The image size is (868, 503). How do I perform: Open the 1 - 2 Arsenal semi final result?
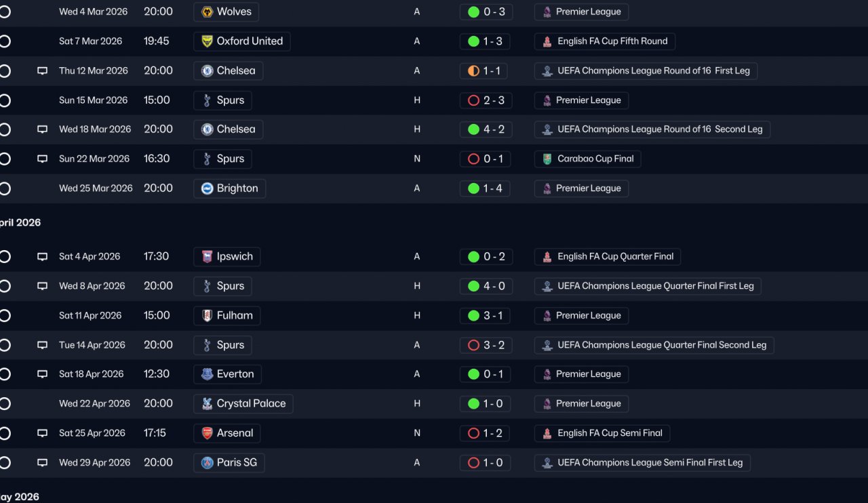486,433
